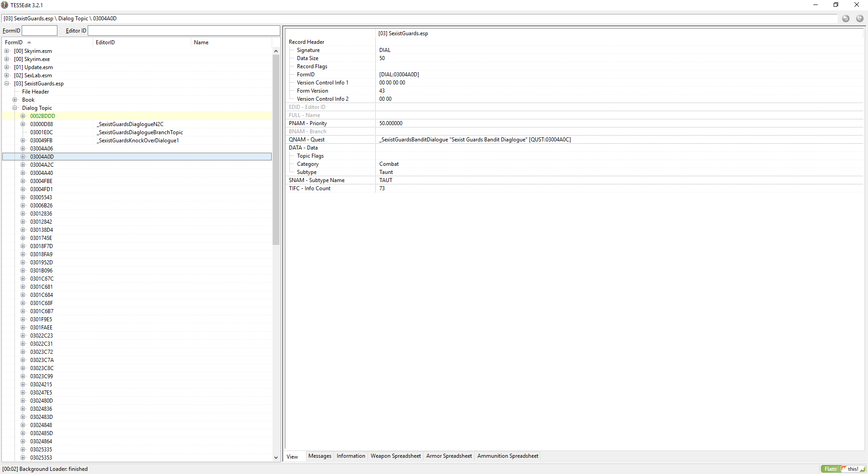
Task: Click the EDID - Editor ID row
Action: (574, 107)
